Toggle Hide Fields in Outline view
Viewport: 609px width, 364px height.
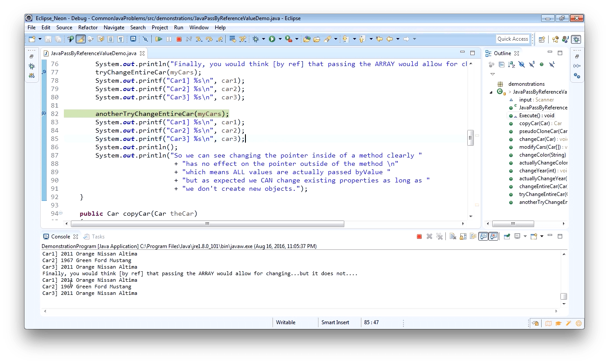[x=521, y=64]
